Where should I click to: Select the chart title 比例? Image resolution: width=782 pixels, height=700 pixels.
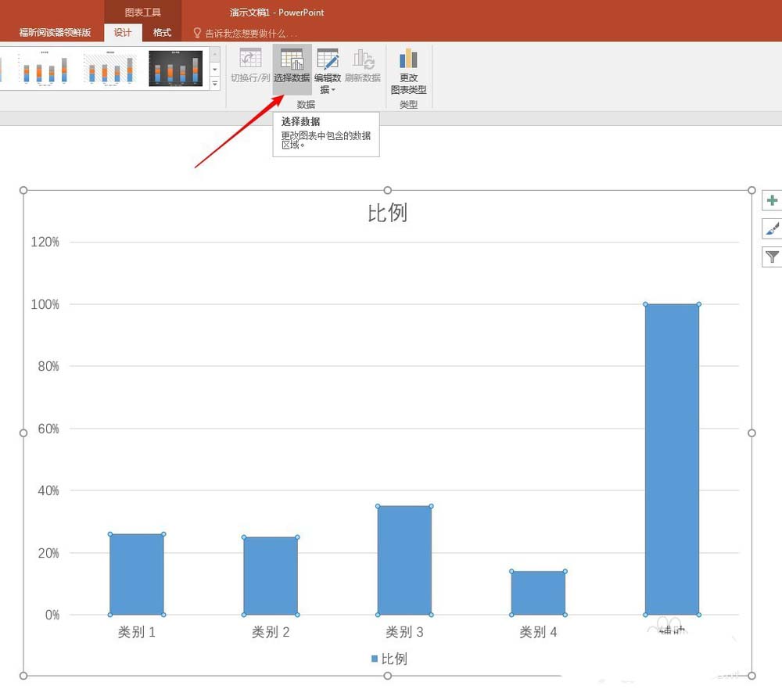[x=387, y=213]
